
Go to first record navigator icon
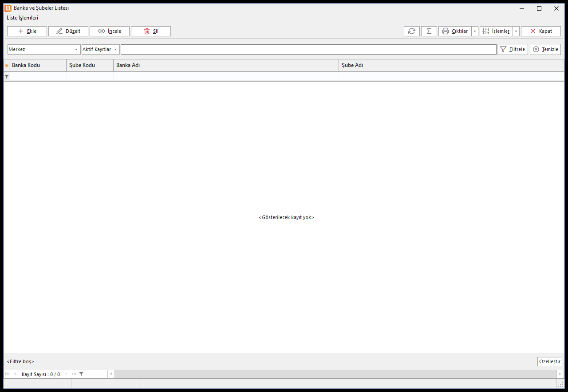pyautogui.click(x=8, y=374)
